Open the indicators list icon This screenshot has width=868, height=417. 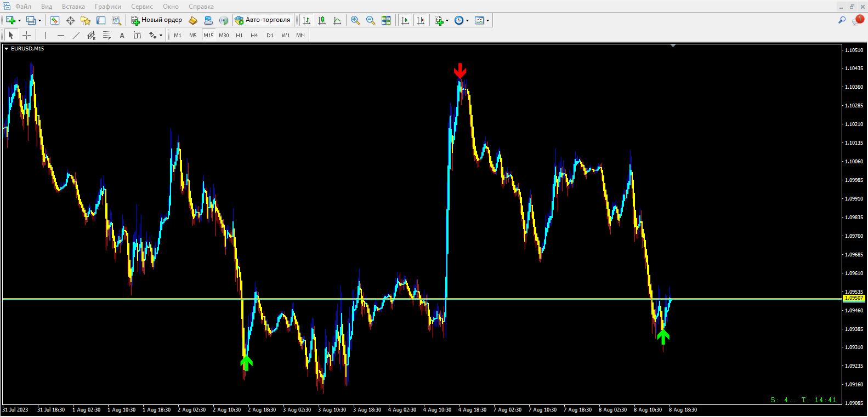(x=439, y=20)
